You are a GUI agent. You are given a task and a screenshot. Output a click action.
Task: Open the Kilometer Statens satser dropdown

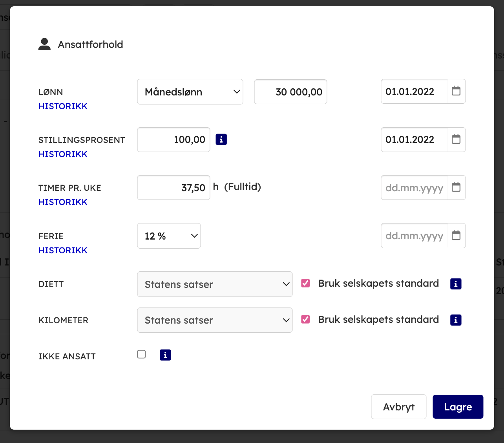point(215,320)
